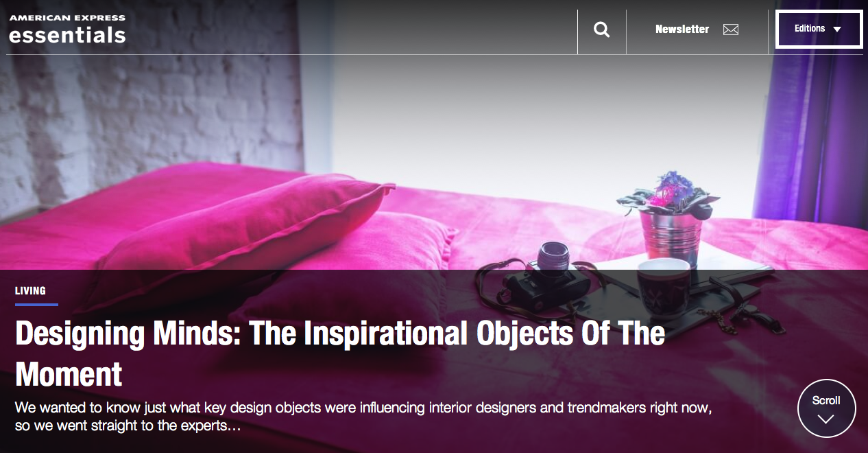This screenshot has height=453, width=868.
Task: Open the Newsletter link in header
Action: tap(682, 29)
